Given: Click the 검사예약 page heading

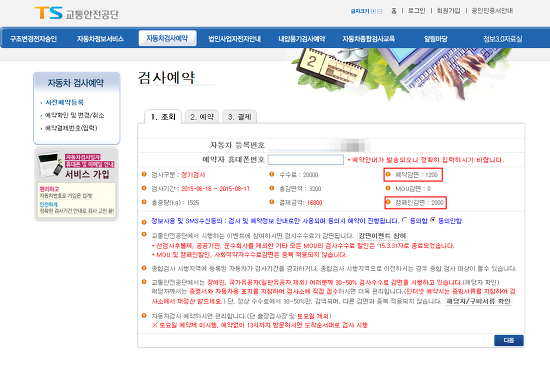Looking at the screenshot, I should 166,78.
